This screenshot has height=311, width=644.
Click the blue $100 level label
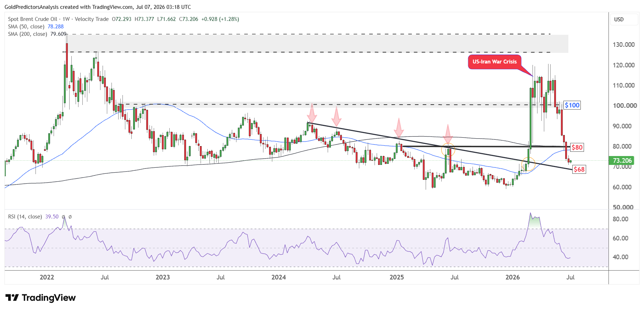(572, 105)
